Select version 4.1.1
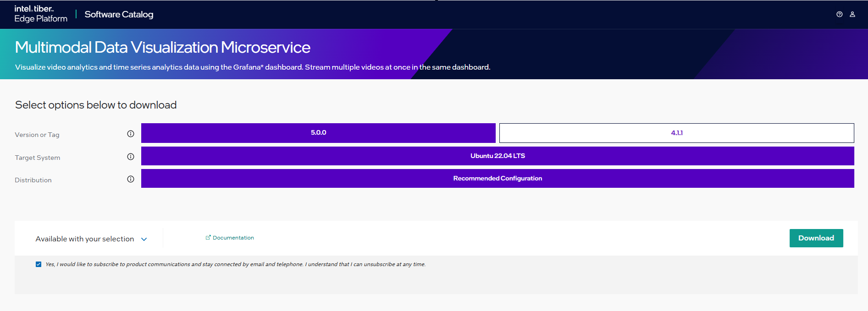The image size is (868, 311). (677, 133)
